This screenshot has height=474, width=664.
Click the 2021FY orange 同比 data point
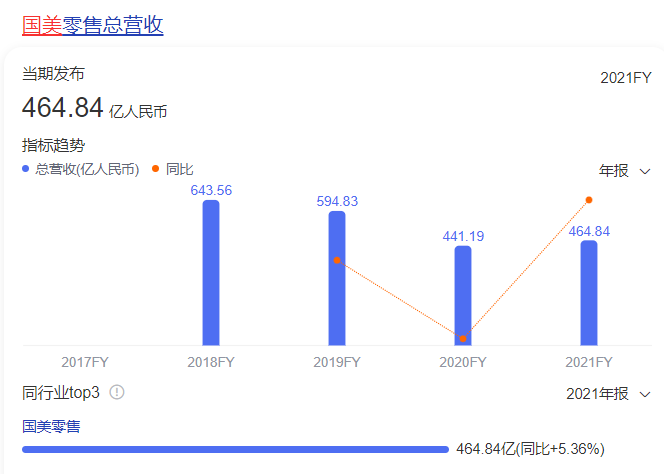tap(589, 200)
